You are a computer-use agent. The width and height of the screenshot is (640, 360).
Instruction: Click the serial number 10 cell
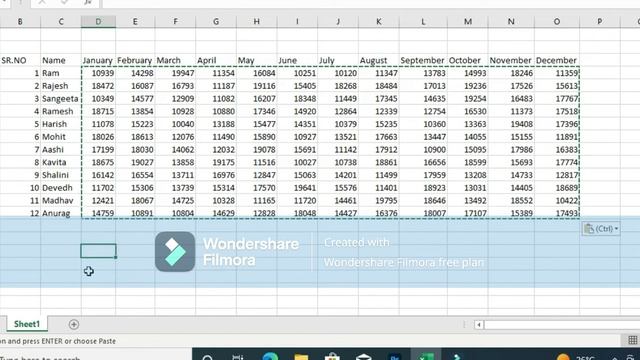20,188
